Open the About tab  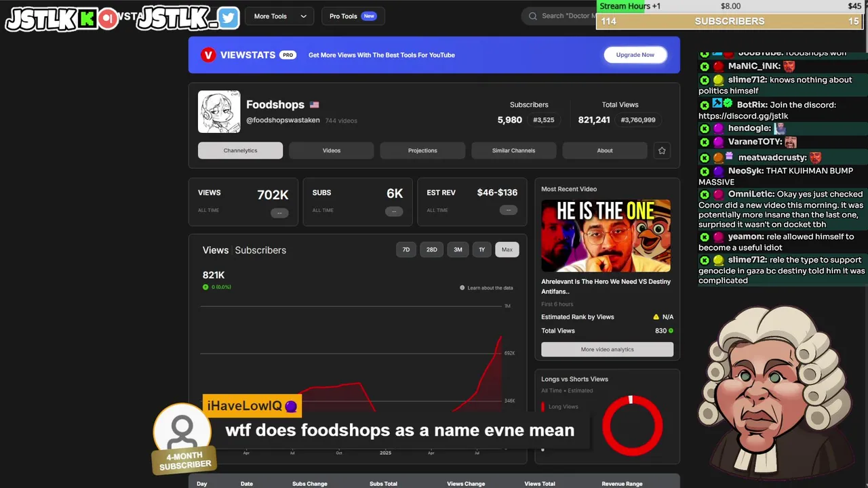tap(605, 150)
